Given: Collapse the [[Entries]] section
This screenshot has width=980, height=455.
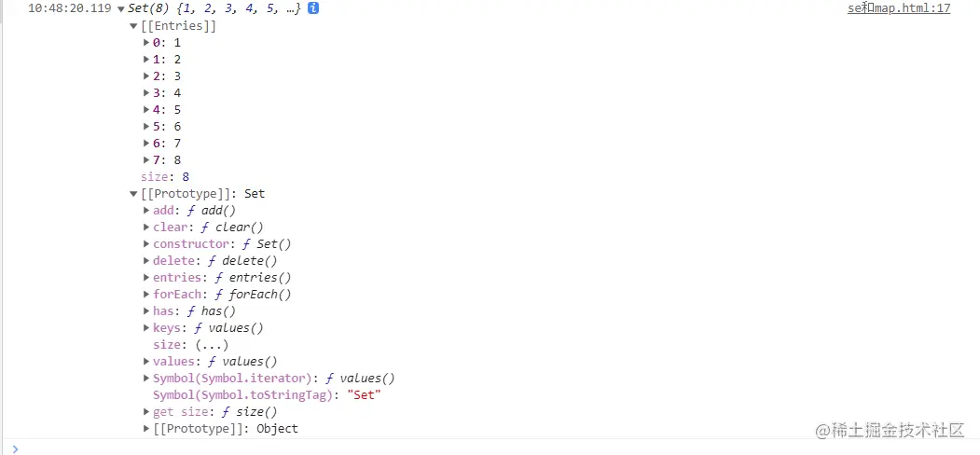Looking at the screenshot, I should [133, 26].
